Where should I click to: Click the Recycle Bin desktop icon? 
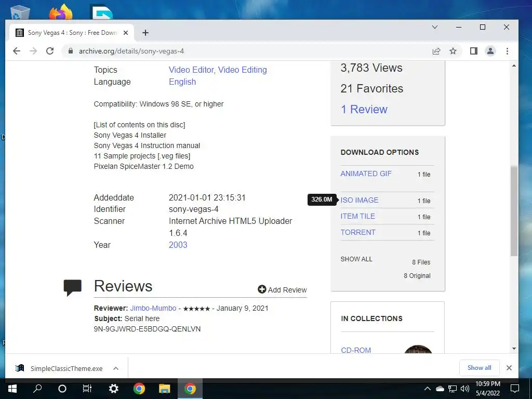point(20,12)
